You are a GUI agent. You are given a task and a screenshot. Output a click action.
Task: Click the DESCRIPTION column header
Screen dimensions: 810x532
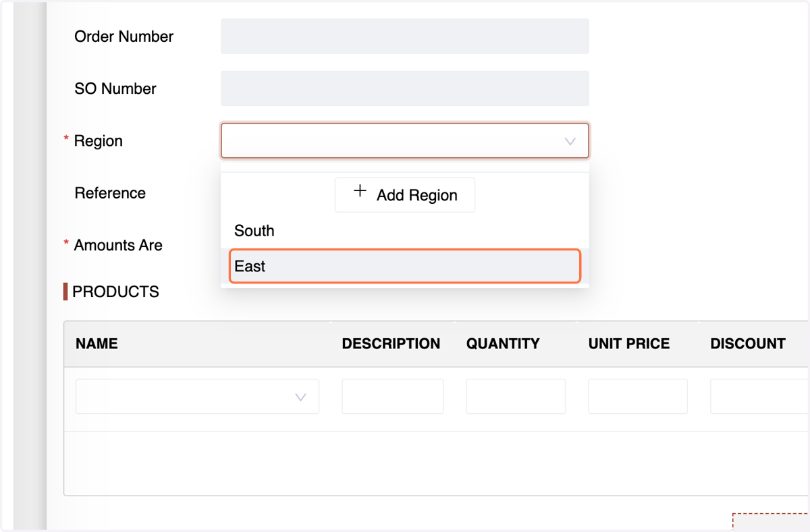coord(391,344)
